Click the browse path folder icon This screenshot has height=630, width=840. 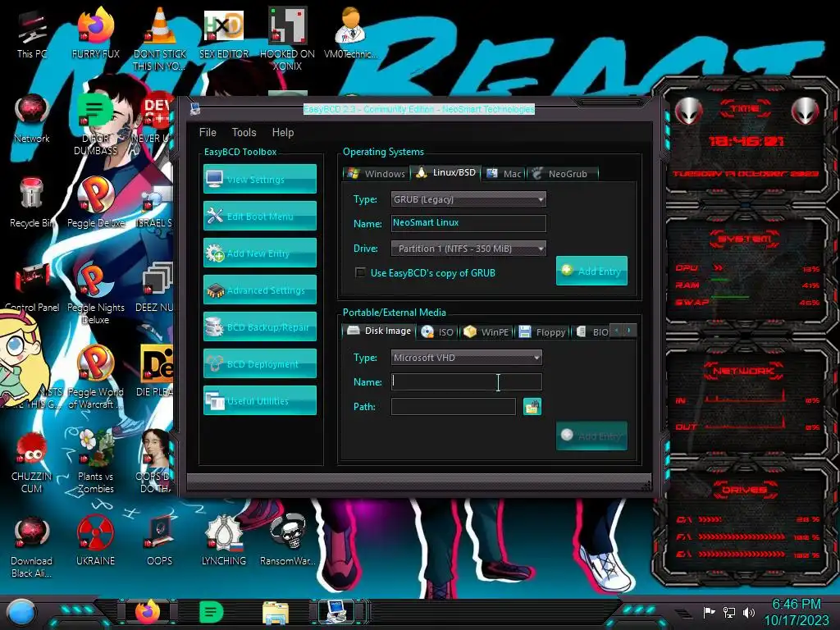tap(532, 407)
